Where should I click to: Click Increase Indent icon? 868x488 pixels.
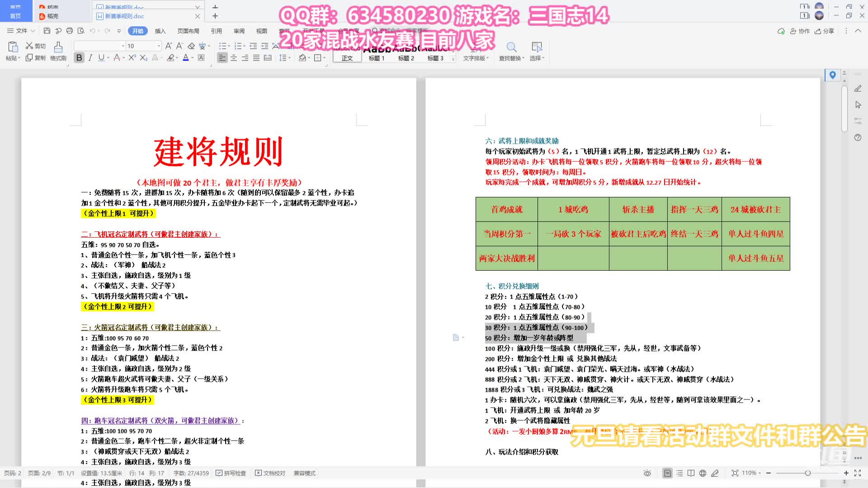click(264, 46)
